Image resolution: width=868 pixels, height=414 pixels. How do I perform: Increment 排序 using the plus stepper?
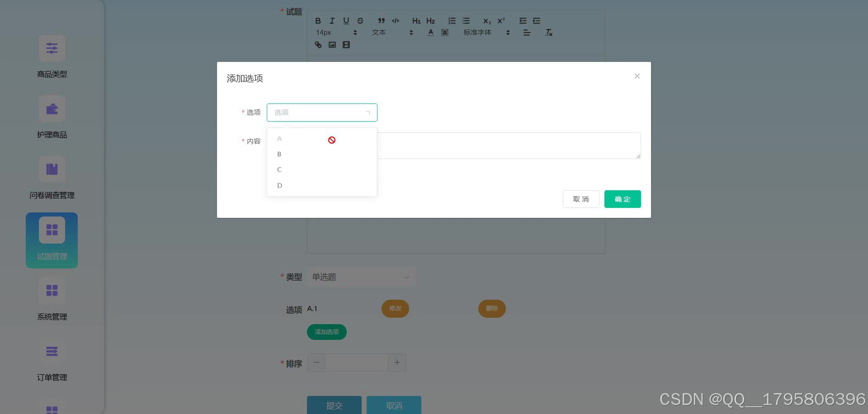click(x=397, y=362)
